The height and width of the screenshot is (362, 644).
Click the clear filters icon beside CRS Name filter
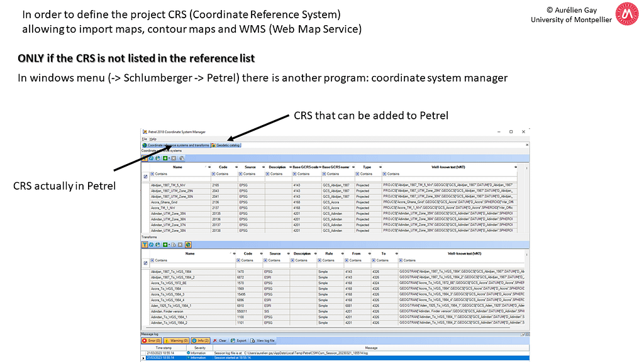point(145,177)
